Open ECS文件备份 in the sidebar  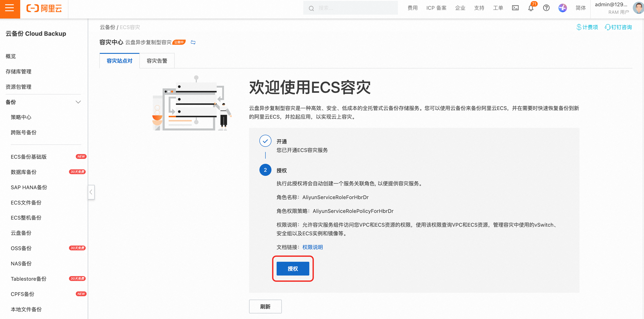click(x=26, y=202)
